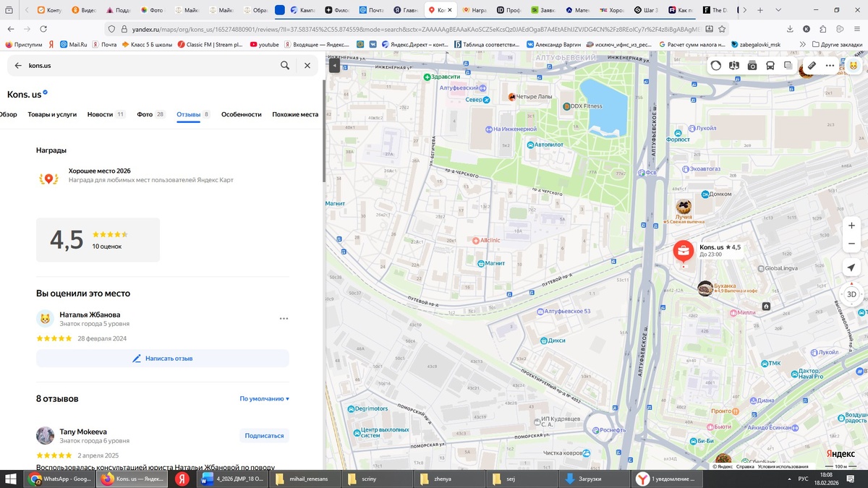
Task: Subscribe to Tany Mokeeva with Подписаться
Action: pos(264,435)
